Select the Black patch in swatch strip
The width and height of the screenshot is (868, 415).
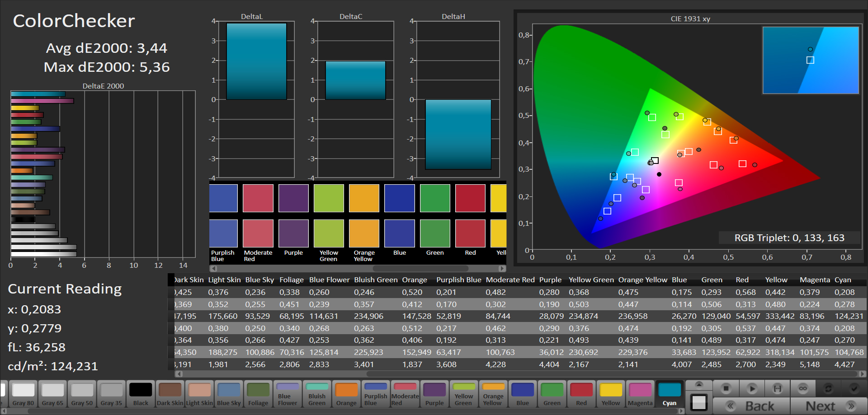[x=141, y=394]
